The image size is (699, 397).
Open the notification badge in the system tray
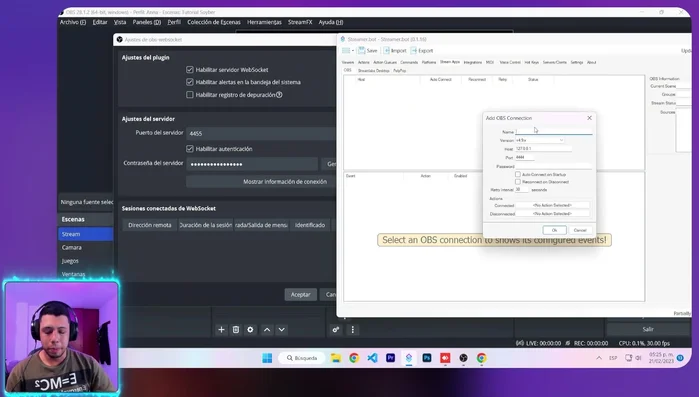[x=680, y=358]
